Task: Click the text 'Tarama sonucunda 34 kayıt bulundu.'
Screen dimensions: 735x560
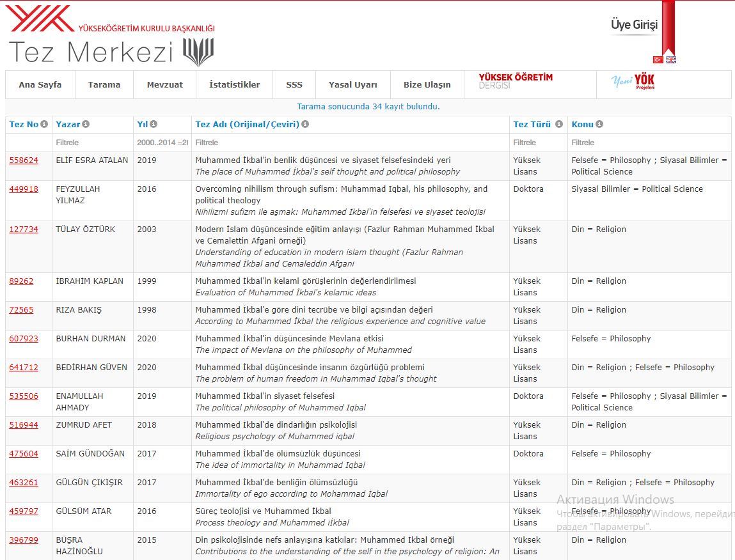Action: 368,106
